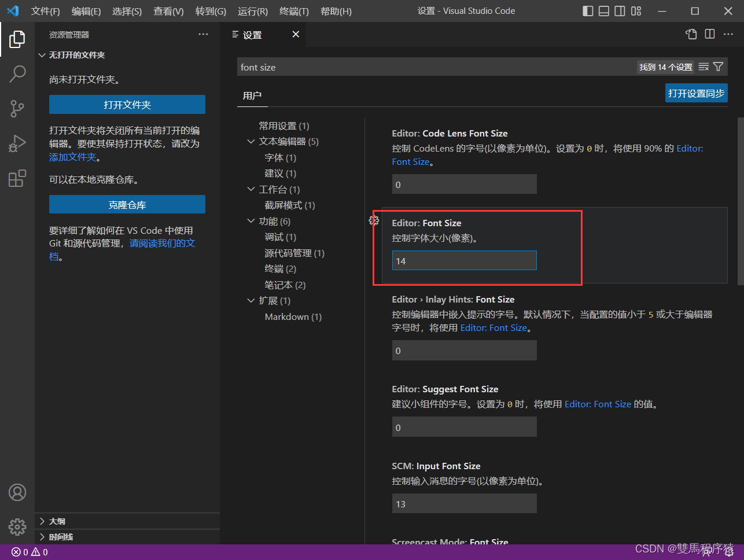Select 截屏模式 (1) in settings tree

[x=290, y=205]
